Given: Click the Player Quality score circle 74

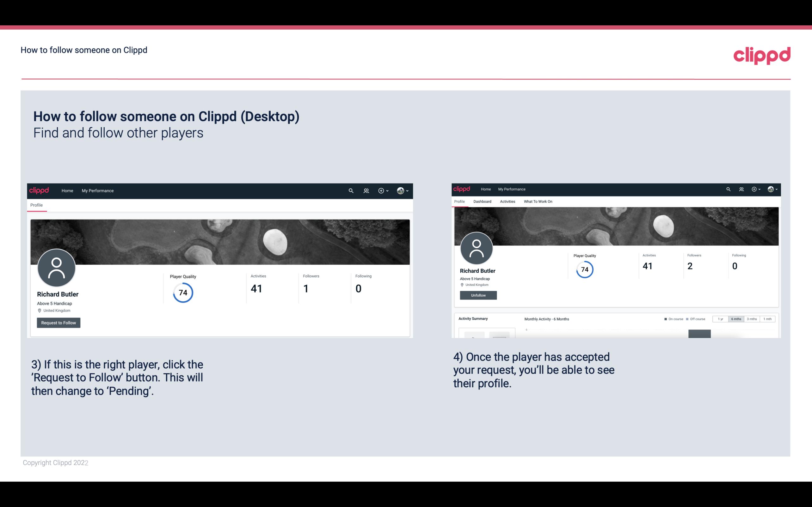Looking at the screenshot, I should (182, 292).
